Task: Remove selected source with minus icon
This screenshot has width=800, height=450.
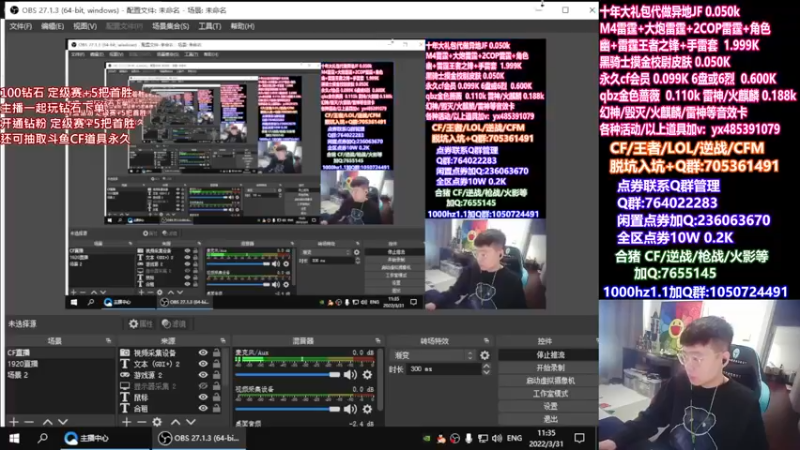Action: pyautogui.click(x=141, y=422)
